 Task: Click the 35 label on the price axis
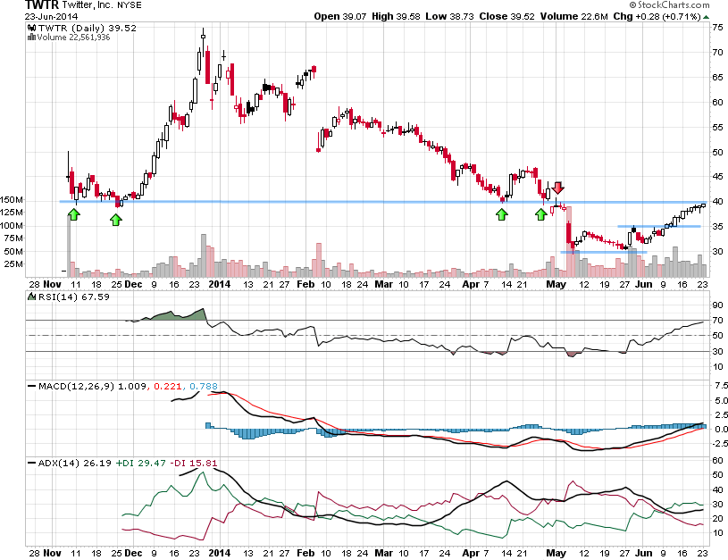[x=717, y=226]
